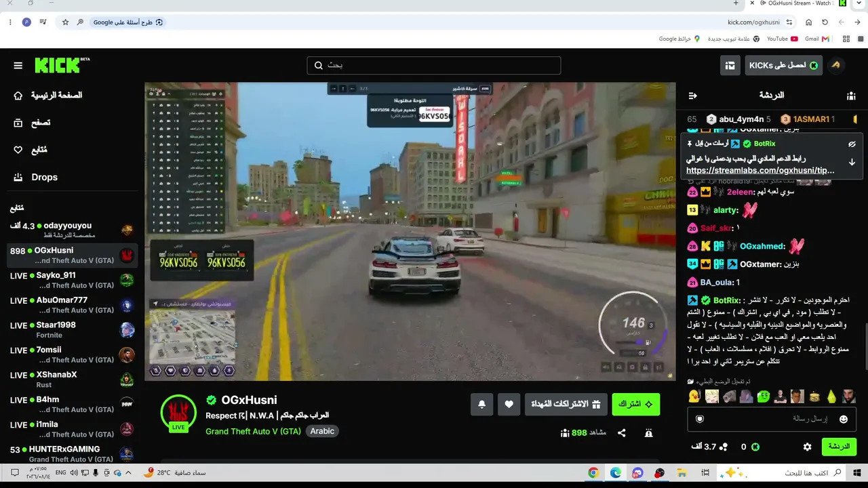
Task: Open odayyouyou channel in followed list
Action: [72, 230]
